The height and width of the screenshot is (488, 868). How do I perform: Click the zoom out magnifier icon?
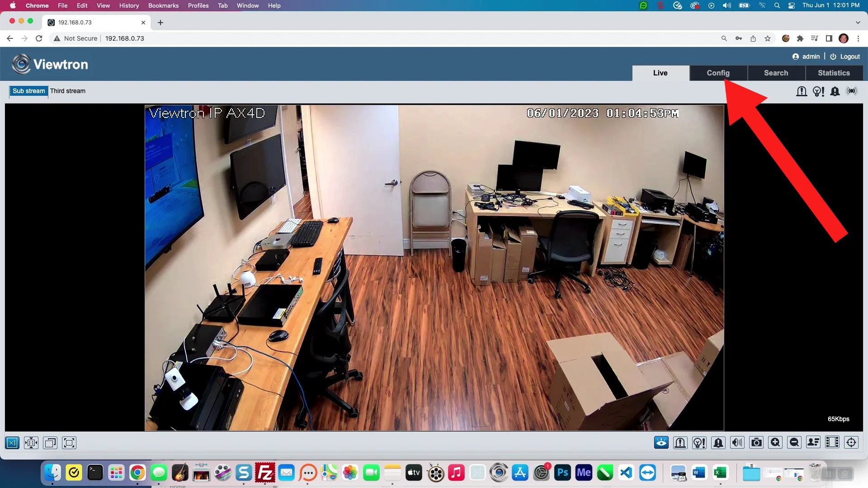pos(794,442)
